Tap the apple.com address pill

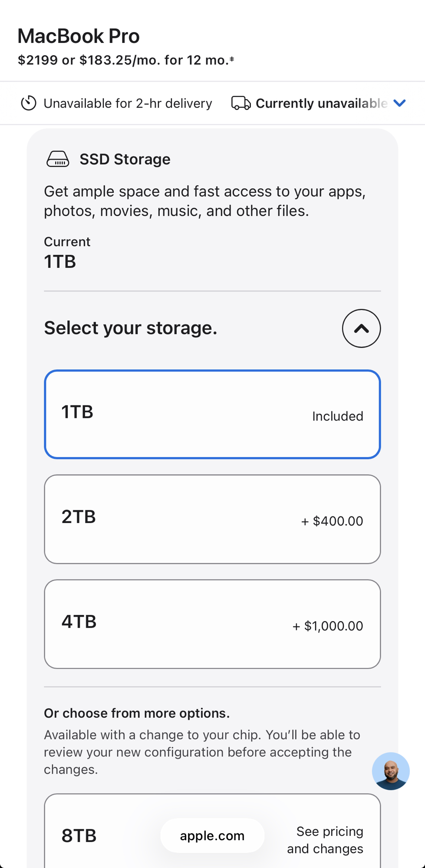pyautogui.click(x=212, y=835)
